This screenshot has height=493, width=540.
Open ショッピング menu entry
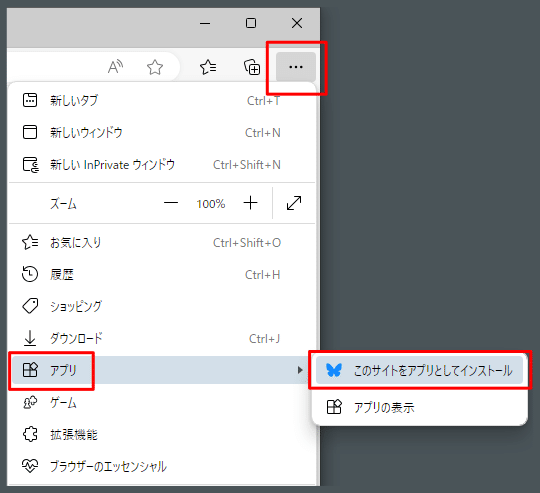(162, 306)
